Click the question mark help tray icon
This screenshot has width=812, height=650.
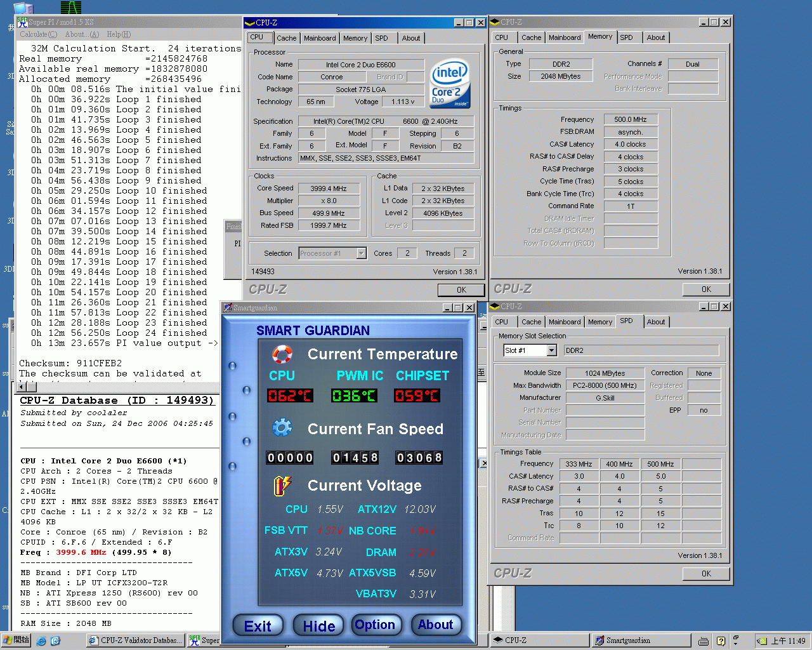tap(721, 641)
